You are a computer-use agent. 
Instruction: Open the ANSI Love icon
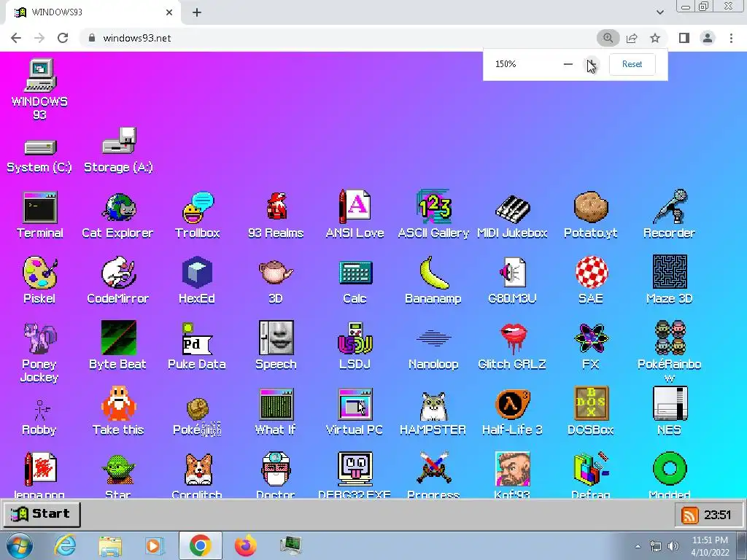click(355, 206)
